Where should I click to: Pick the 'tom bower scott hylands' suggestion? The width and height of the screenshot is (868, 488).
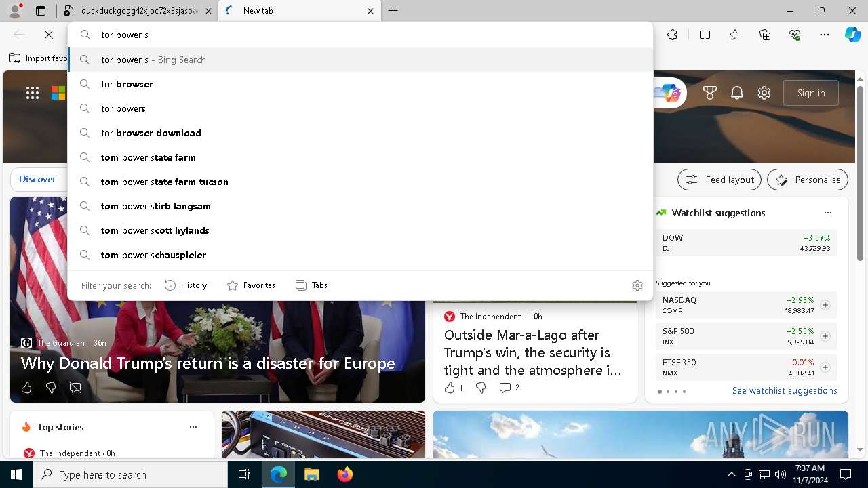[x=360, y=230]
